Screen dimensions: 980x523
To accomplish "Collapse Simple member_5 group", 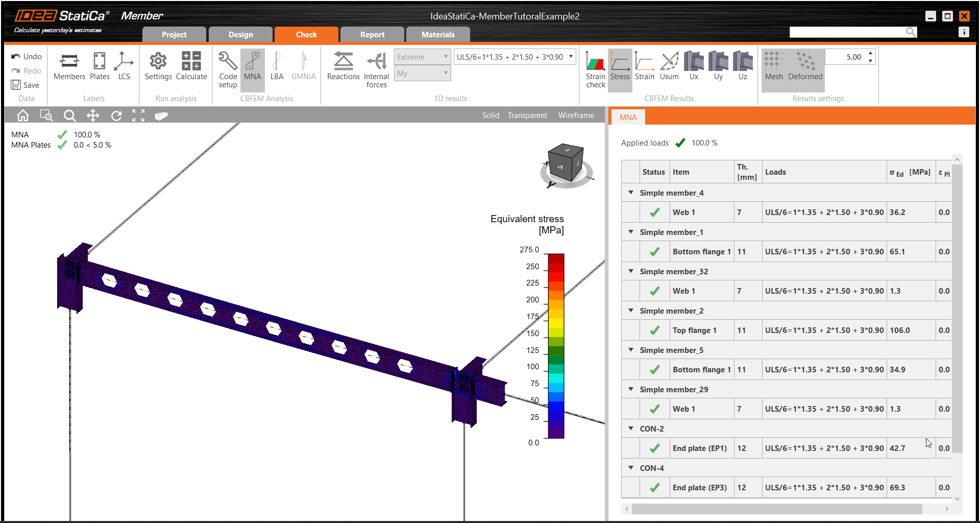I will click(631, 350).
